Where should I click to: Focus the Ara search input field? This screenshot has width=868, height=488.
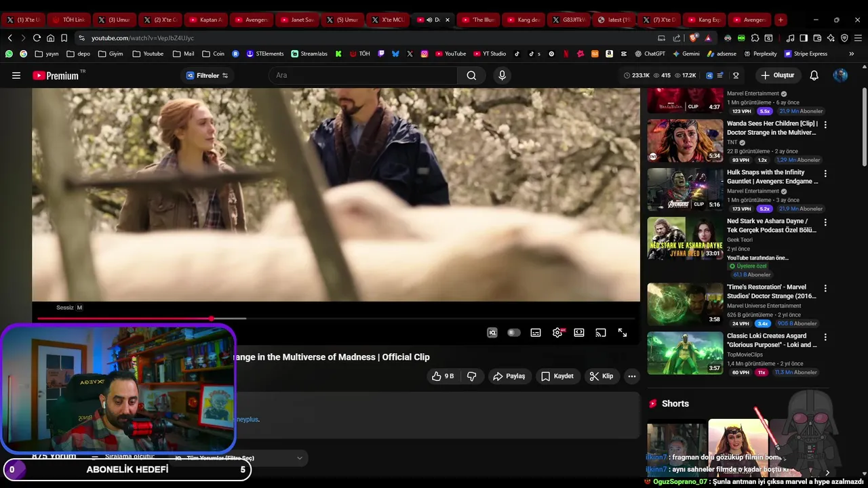pyautogui.click(x=363, y=75)
